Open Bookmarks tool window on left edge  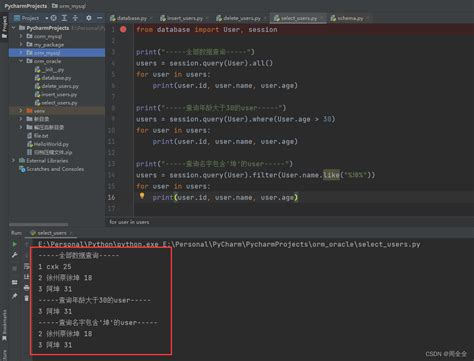[x=4, y=325]
